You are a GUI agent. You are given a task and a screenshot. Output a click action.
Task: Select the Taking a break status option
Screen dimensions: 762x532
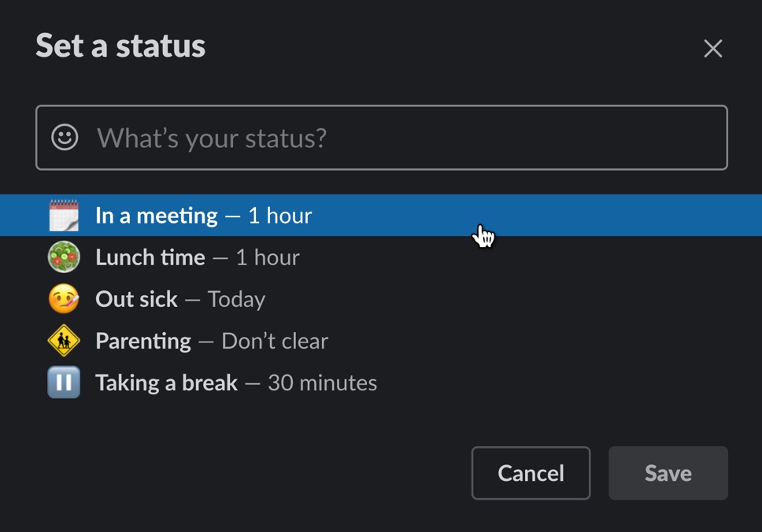pyautogui.click(x=166, y=382)
